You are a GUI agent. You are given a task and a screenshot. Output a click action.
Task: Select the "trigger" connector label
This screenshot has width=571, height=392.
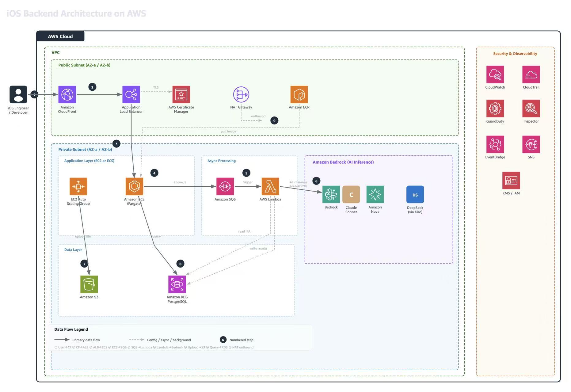[x=248, y=182]
